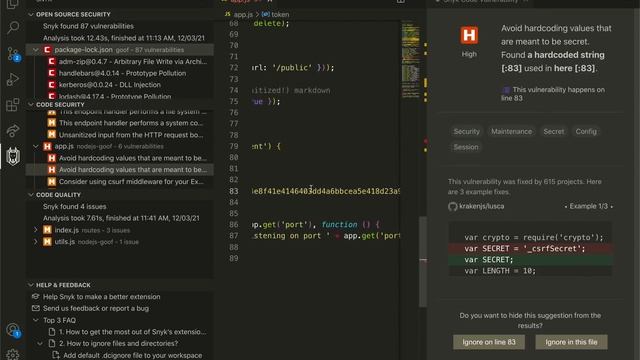Image resolution: width=640 pixels, height=360 pixels.
Task: Click the hardcoded token string on line 83
Action: pyautogui.click(x=326, y=191)
